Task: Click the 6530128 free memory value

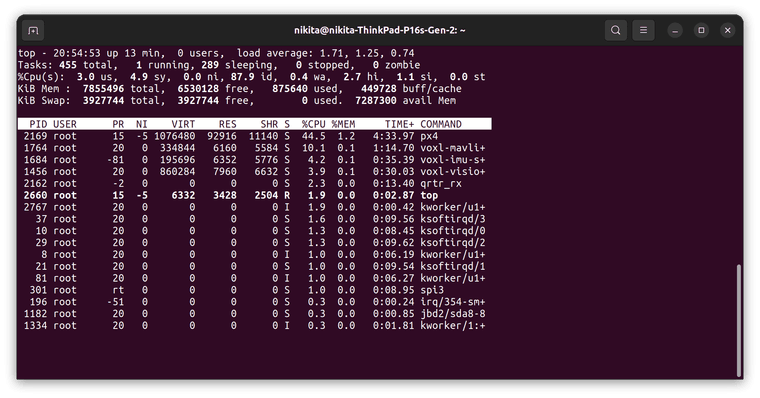Action: (198, 89)
